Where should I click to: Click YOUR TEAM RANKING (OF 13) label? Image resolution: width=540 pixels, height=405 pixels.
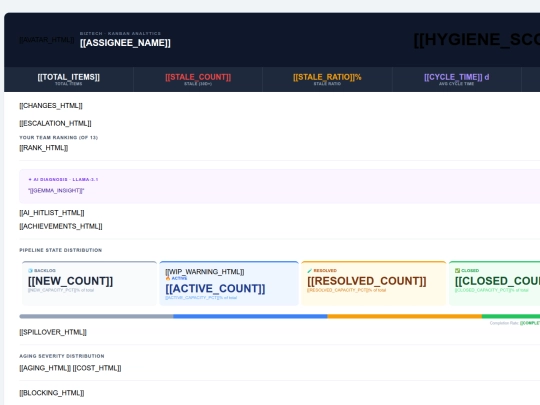point(59,137)
